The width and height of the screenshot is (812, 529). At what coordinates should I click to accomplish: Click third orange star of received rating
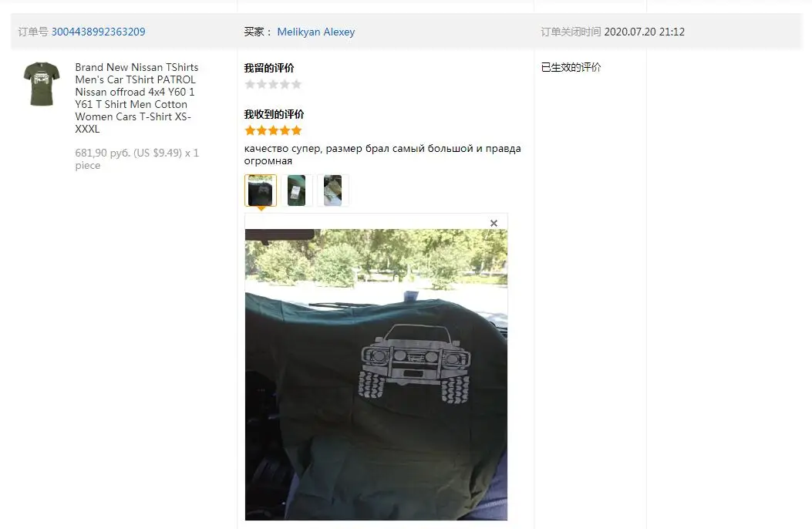point(273,130)
